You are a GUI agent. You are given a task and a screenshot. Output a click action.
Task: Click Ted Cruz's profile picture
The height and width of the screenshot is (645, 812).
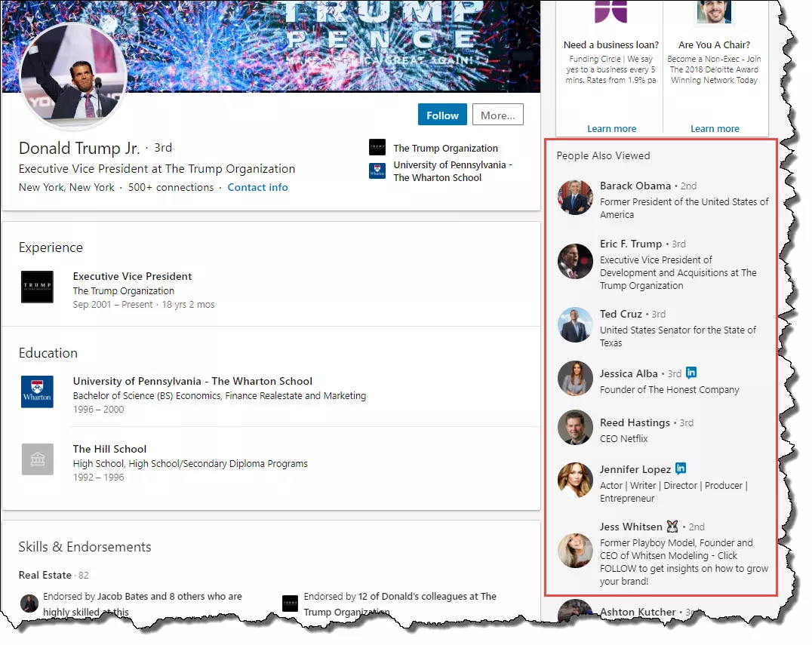(x=575, y=324)
